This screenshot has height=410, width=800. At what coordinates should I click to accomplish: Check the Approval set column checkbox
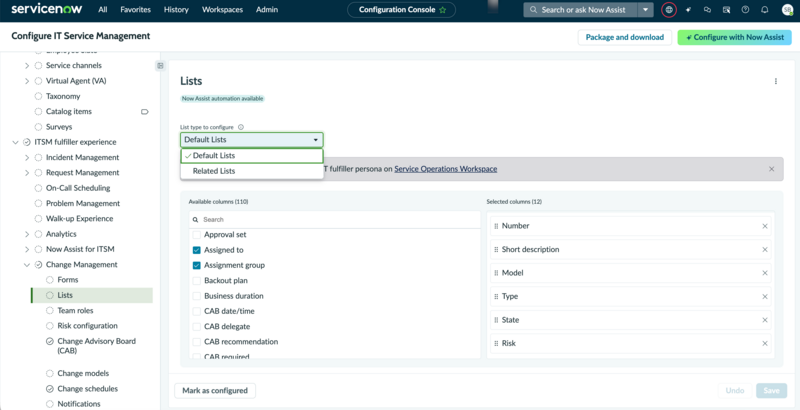coord(196,235)
